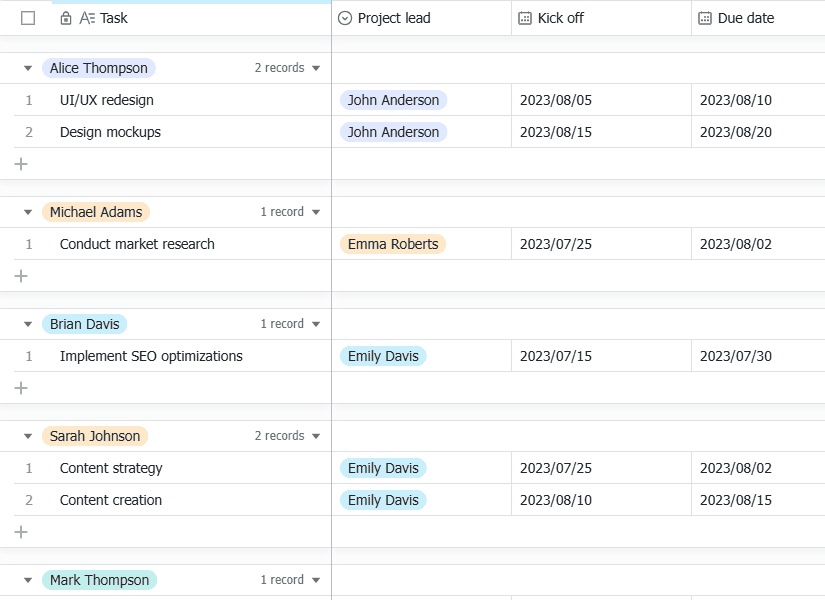Click the text-type icon in the Task column
The image size is (825, 600).
[87, 18]
